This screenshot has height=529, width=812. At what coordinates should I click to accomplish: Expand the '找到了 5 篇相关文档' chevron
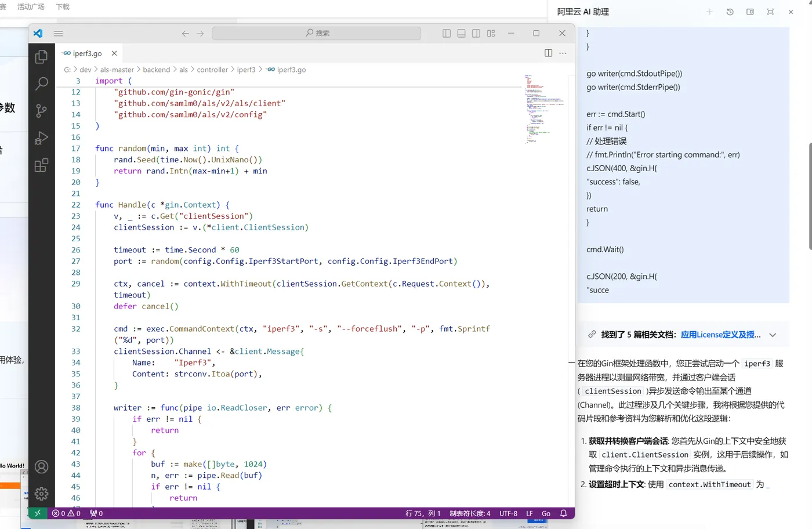coord(773,335)
